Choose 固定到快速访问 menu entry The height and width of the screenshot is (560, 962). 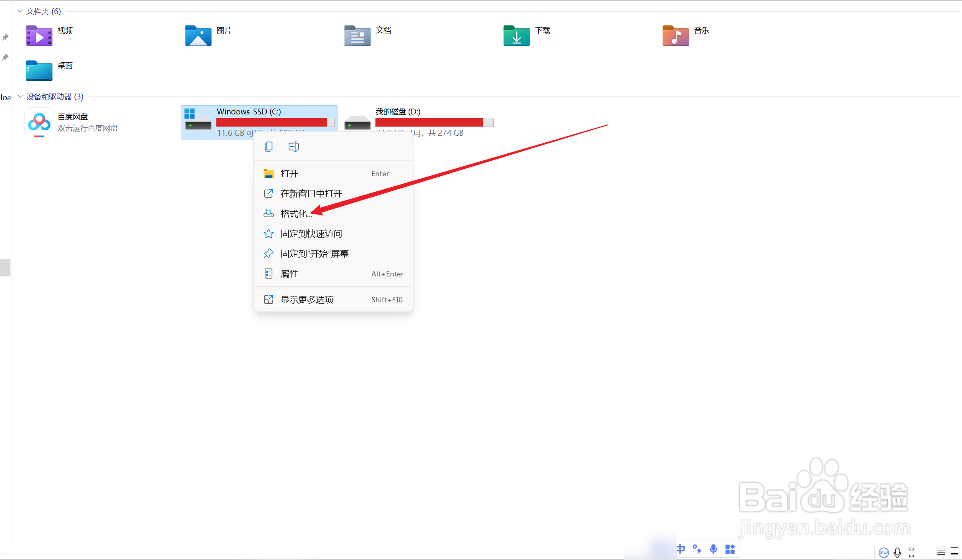pos(333,233)
